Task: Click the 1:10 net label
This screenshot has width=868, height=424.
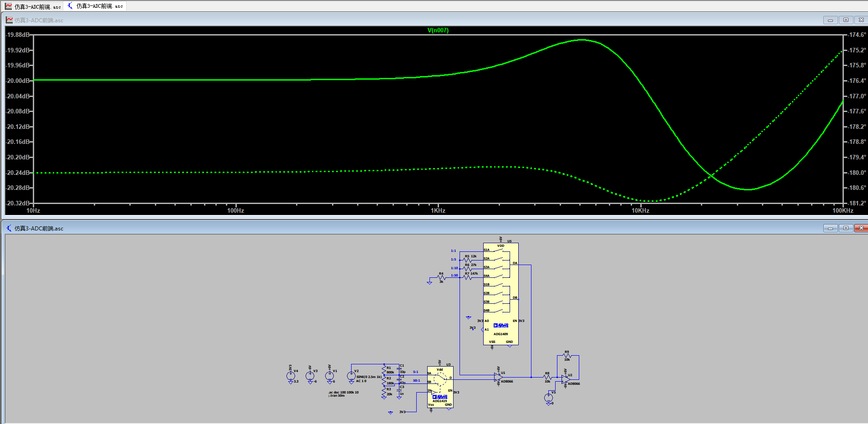Action: (x=454, y=268)
